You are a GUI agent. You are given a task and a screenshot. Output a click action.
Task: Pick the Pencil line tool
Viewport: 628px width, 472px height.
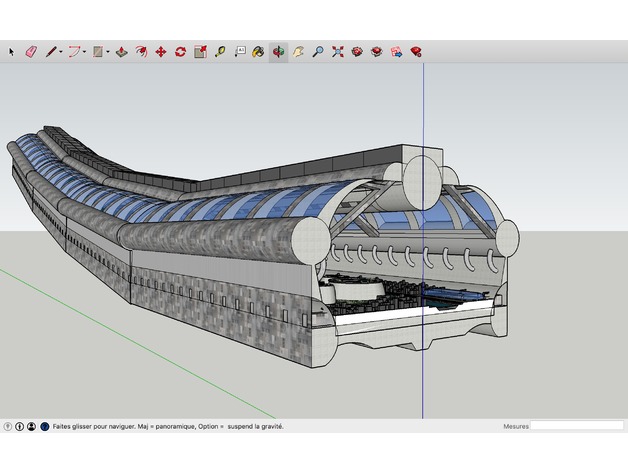point(50,51)
